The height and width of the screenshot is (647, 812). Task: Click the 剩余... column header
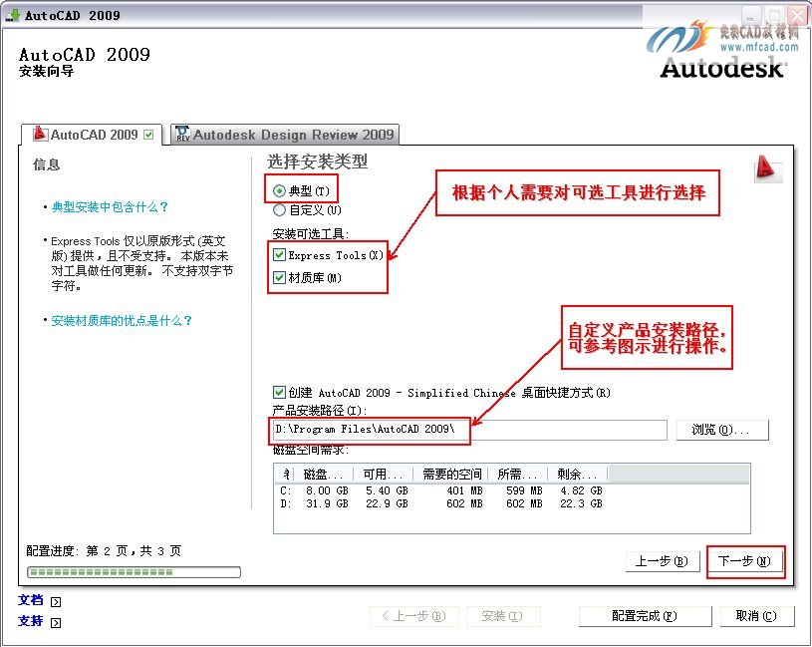pos(578,474)
